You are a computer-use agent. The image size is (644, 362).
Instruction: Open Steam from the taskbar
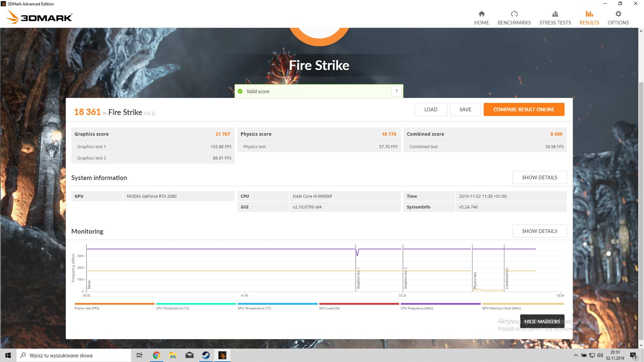(x=206, y=355)
